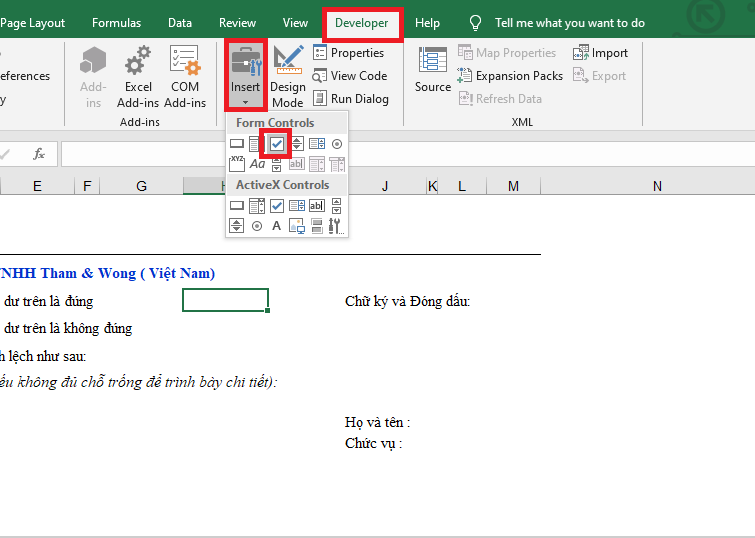Image resolution: width=755 pixels, height=538 pixels.
Task: Pick the ActiveX Check Box control
Action: point(277,205)
